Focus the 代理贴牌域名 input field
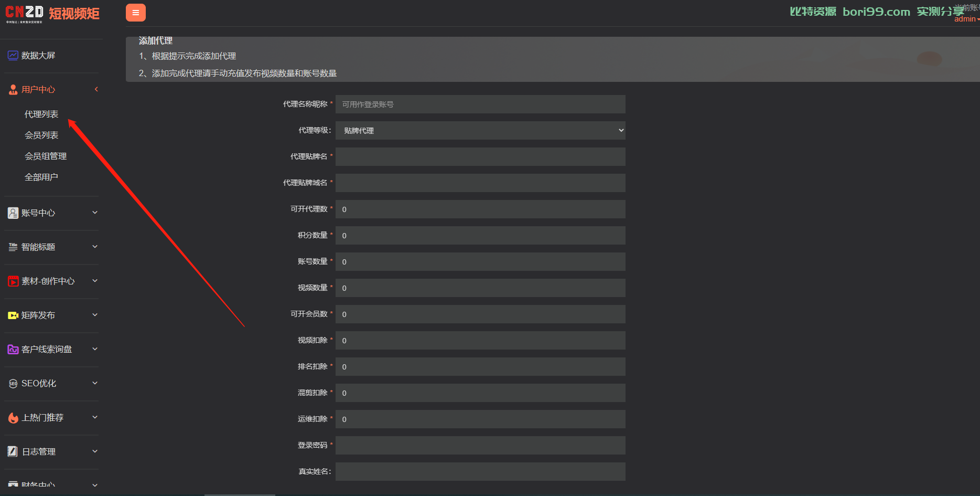Screen dimensions: 980x496 [480, 183]
